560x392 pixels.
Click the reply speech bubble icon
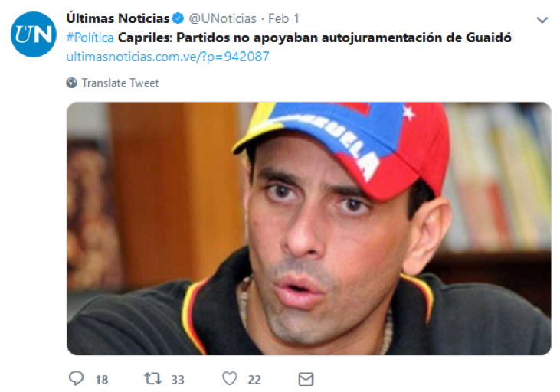click(x=76, y=378)
